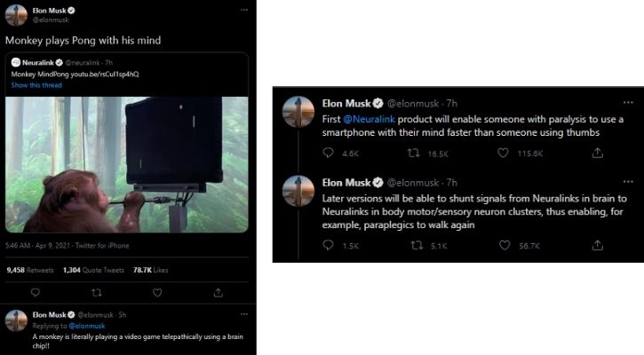Image resolution: width=644 pixels, height=355 pixels.
Task: Like the paralysis smartphone tweet
Action: coord(505,154)
